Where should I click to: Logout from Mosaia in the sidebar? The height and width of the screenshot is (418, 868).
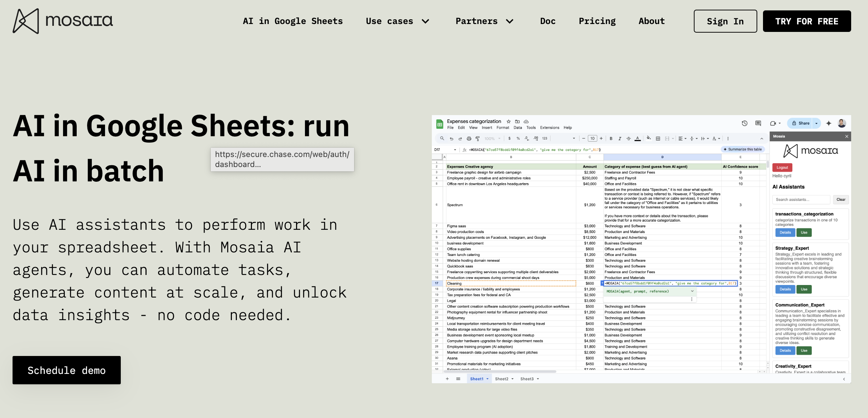[782, 167]
